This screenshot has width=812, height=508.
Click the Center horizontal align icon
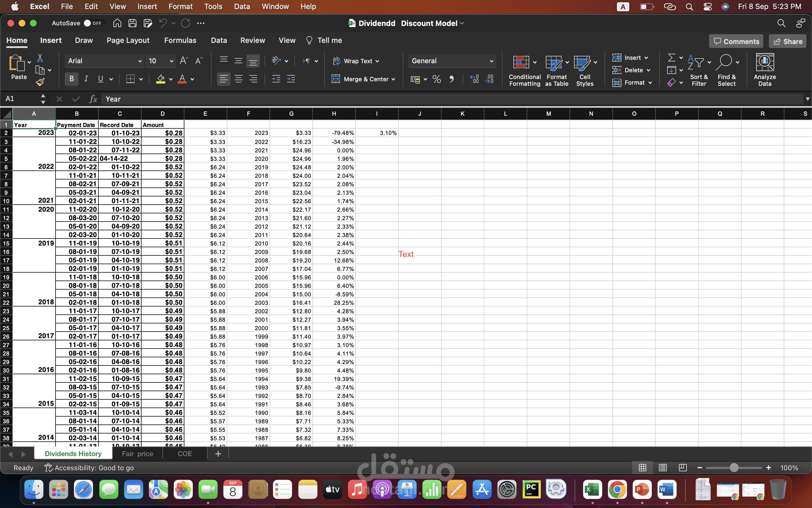[x=239, y=79]
